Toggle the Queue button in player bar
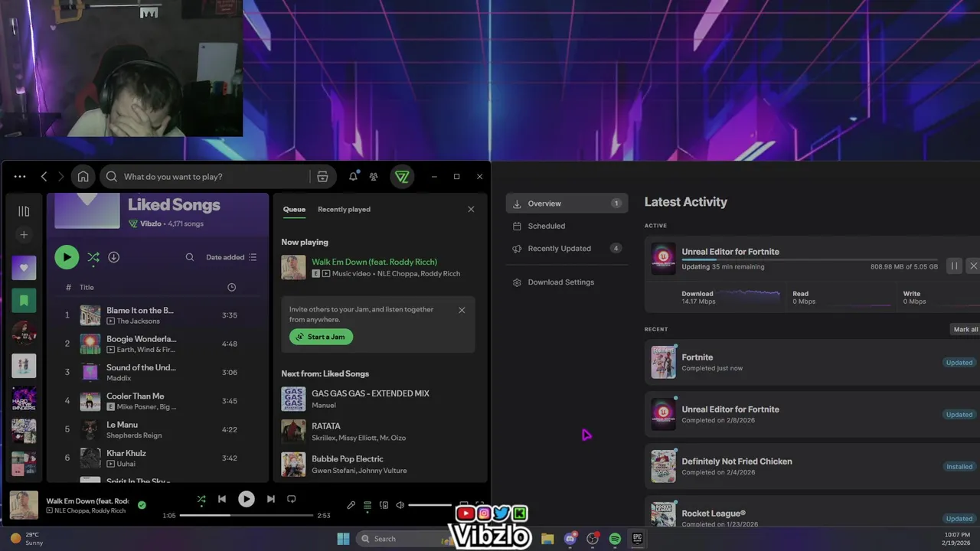This screenshot has height=551, width=980. click(367, 505)
